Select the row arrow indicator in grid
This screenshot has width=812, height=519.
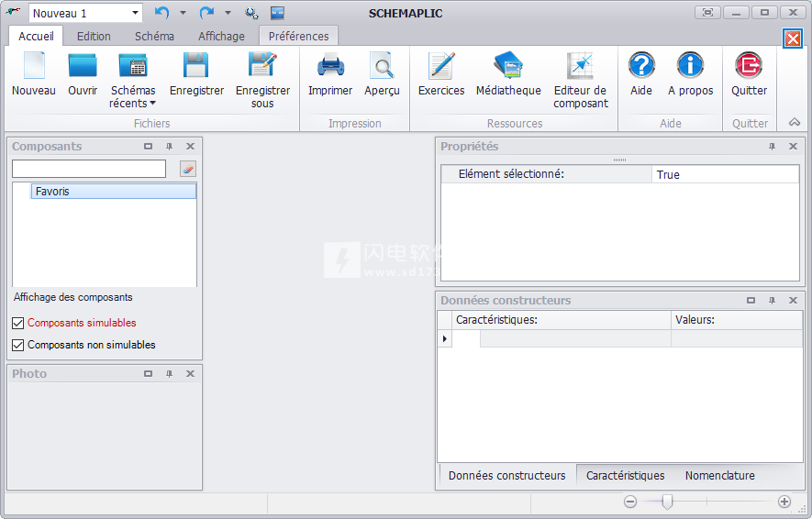445,339
